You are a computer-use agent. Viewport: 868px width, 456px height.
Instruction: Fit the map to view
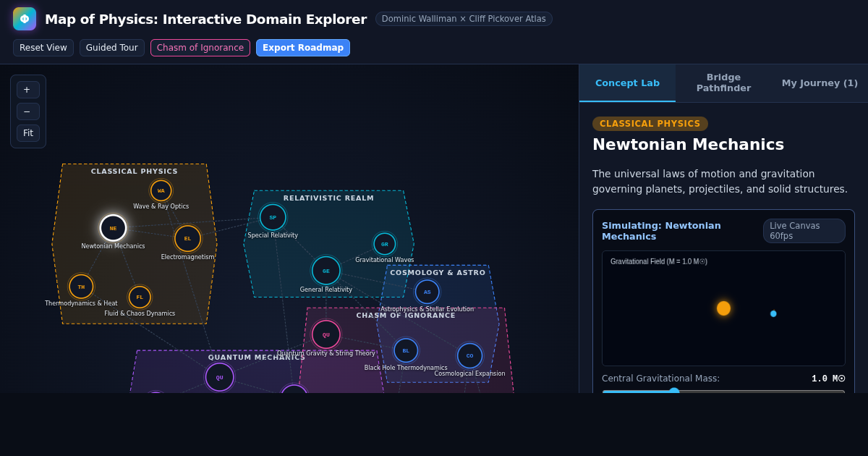coord(28,133)
